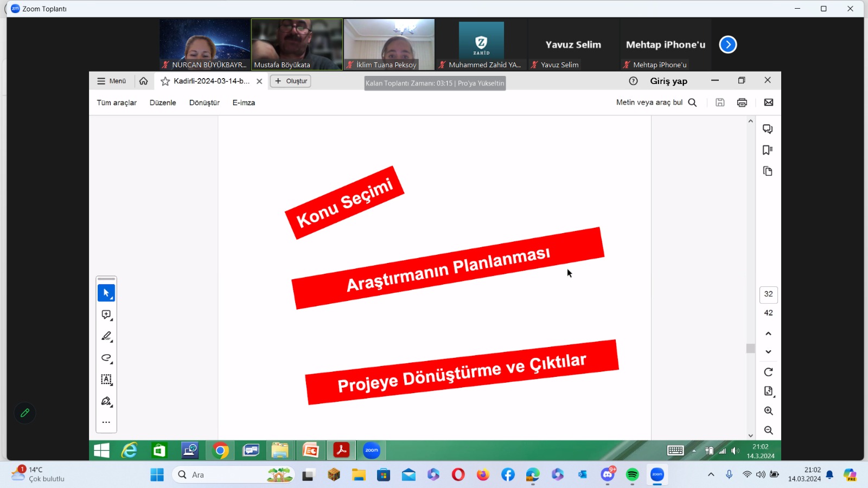Switch to Kadirli-2024-03-14 document tab
Viewport: 868px width, 488px height.
(211, 81)
